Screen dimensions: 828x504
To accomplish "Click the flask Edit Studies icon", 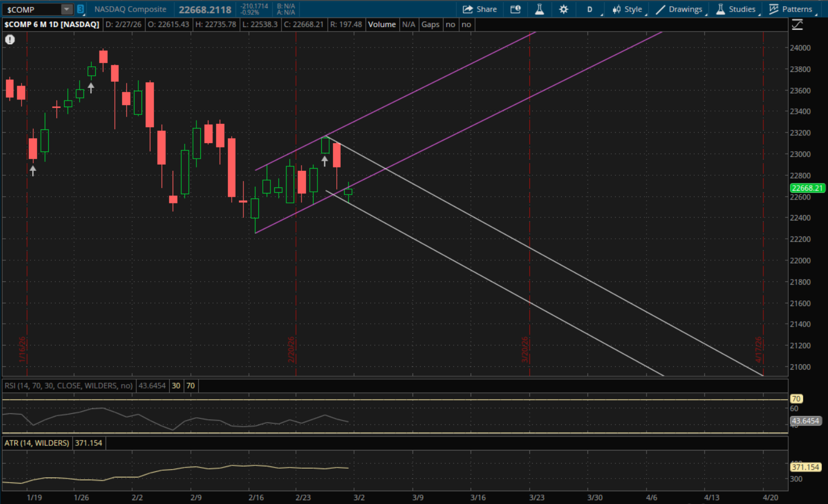I will coord(539,9).
